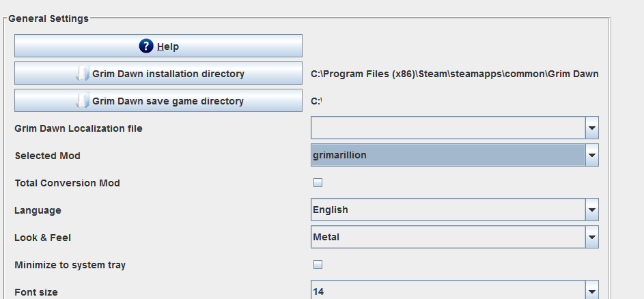The image size is (644, 299).
Task: Click the blue question mark Help icon
Action: pos(146,46)
